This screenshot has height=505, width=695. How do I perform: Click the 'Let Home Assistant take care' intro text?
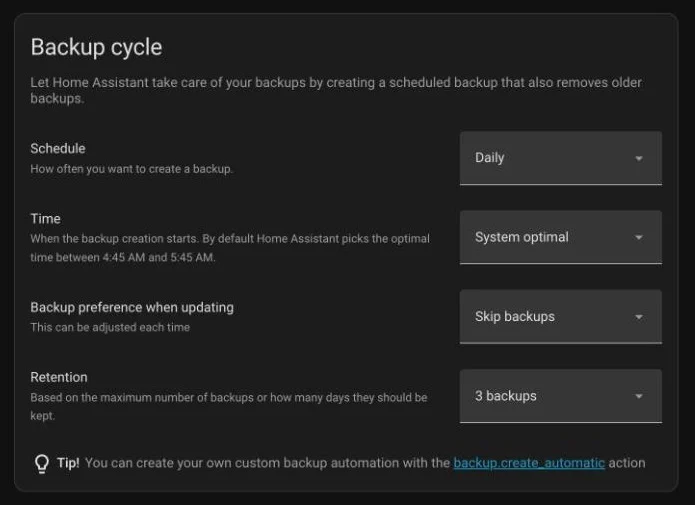coord(336,90)
